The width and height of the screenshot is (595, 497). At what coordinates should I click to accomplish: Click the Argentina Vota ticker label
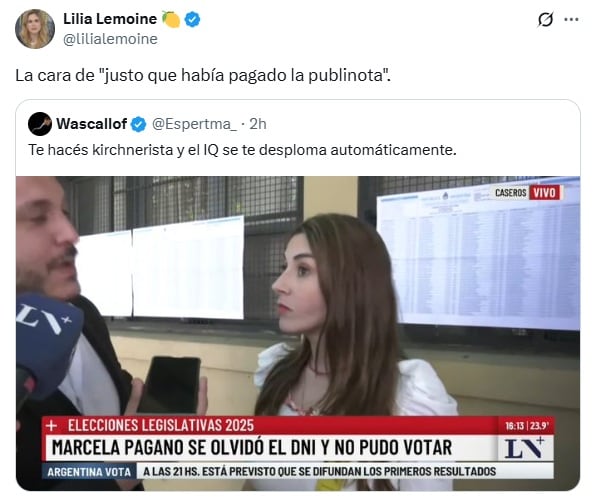pyautogui.click(x=89, y=472)
